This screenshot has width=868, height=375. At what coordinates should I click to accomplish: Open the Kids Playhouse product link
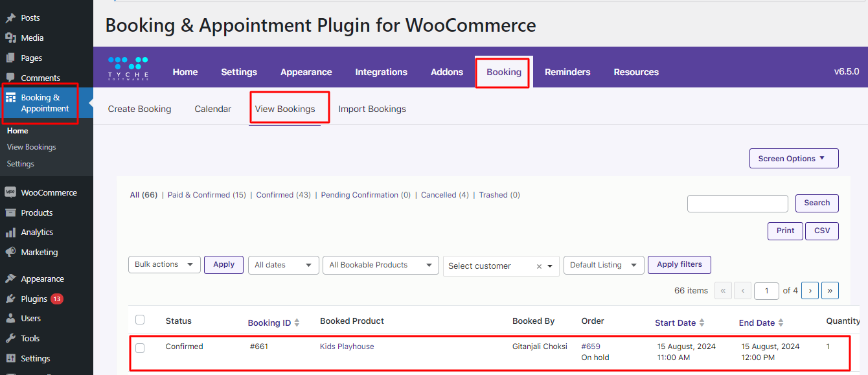point(347,347)
